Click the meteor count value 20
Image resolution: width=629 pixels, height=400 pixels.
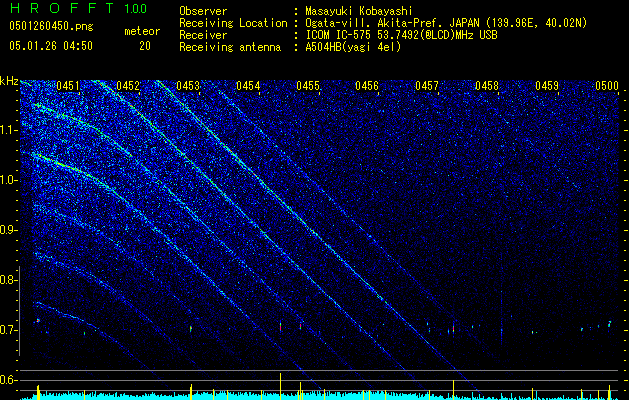pyautogui.click(x=145, y=46)
